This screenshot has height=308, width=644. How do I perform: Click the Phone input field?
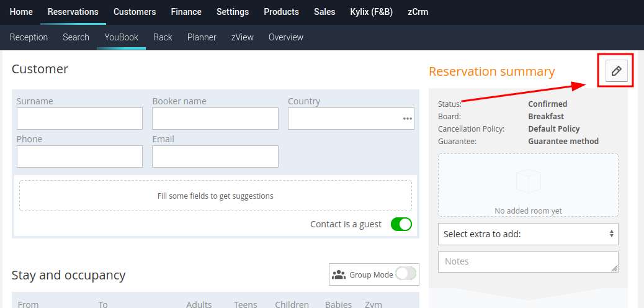[x=79, y=156]
